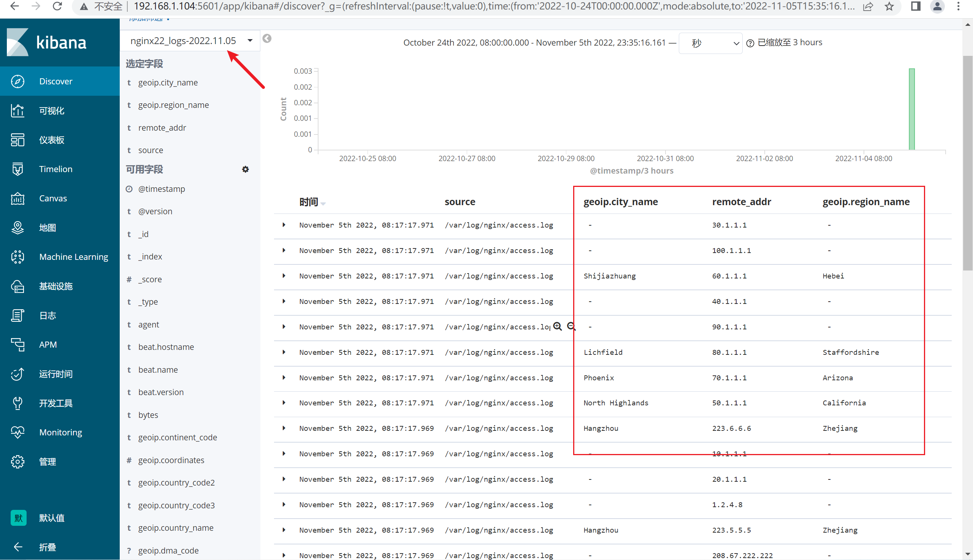Open the available fields settings gear
Viewport: 973px width, 560px height.
(x=246, y=169)
